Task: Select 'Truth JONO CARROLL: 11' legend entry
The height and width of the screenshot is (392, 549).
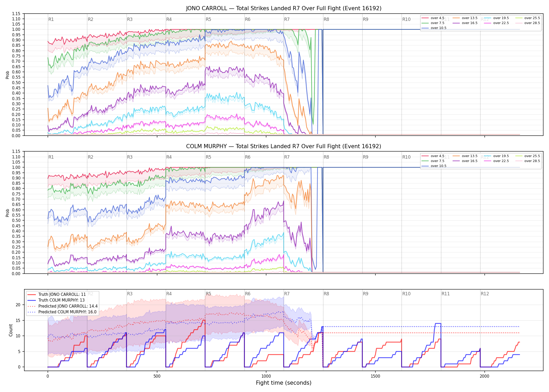Action: click(x=56, y=295)
